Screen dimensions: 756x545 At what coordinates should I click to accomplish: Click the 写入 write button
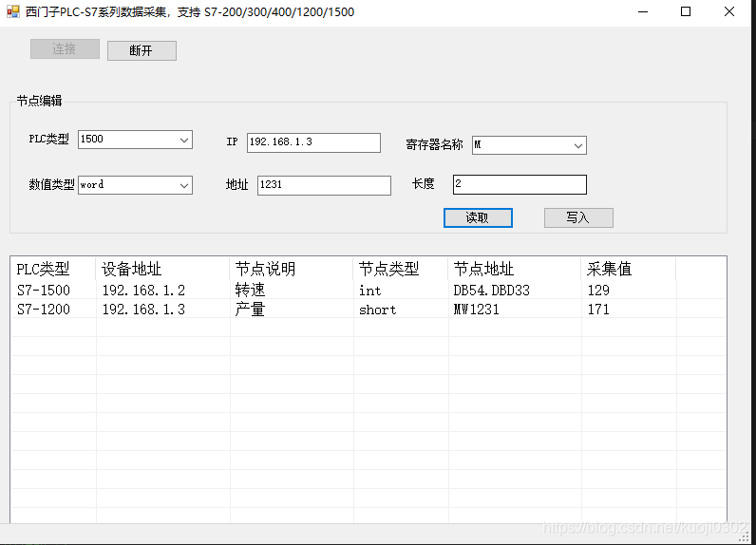578,217
